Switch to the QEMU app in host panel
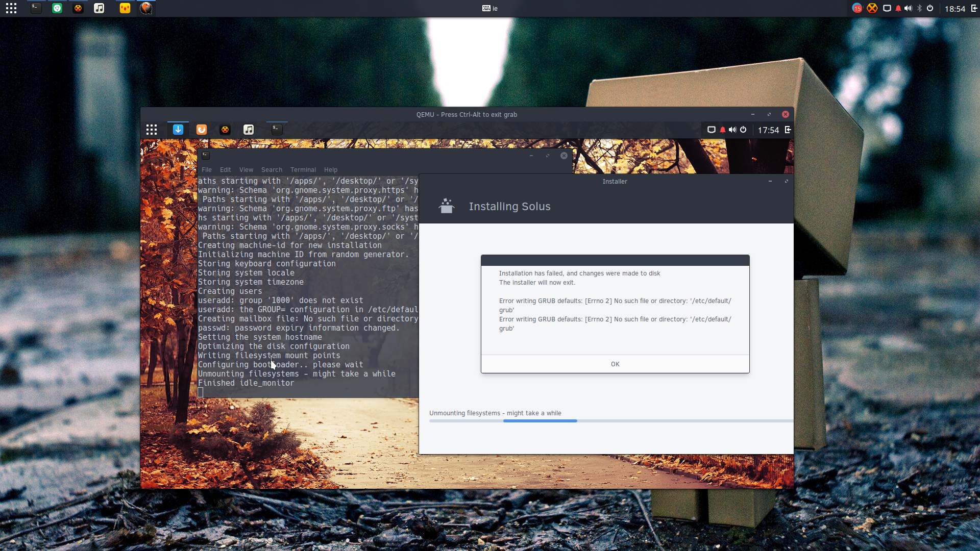 146,8
